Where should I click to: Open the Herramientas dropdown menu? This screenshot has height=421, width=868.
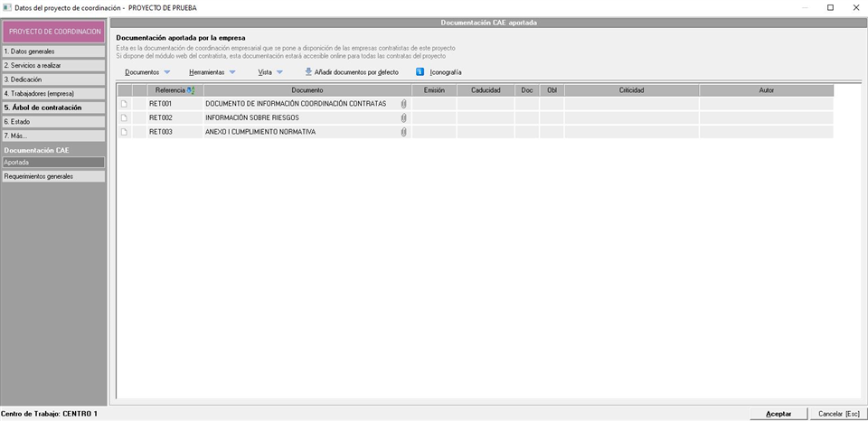[x=212, y=72]
